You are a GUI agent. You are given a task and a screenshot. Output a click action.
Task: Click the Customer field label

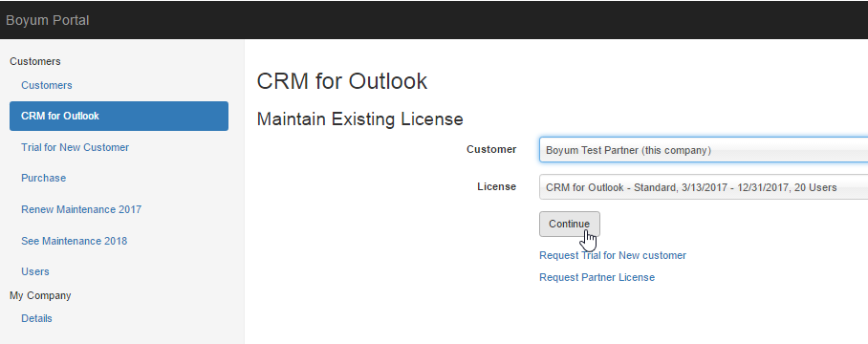(x=491, y=149)
